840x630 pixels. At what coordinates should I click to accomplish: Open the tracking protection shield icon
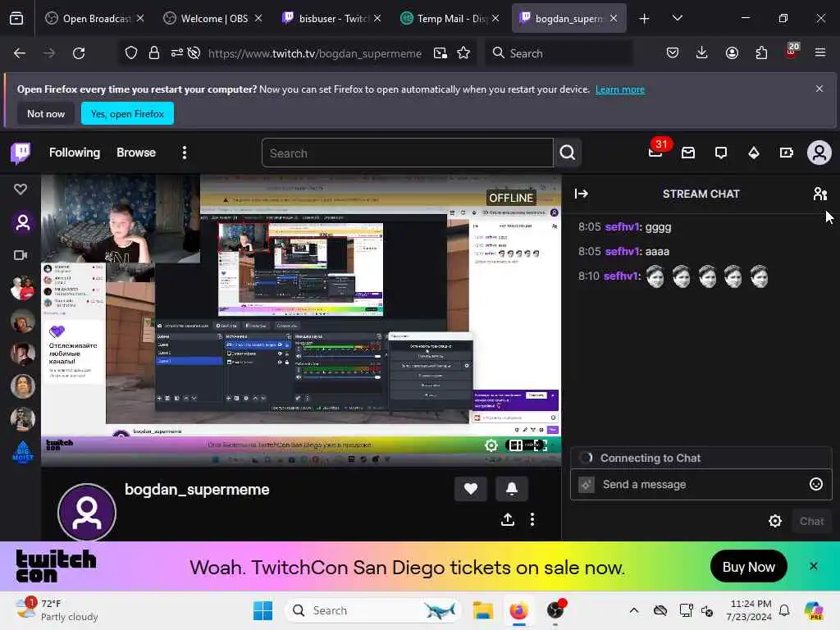tap(131, 53)
